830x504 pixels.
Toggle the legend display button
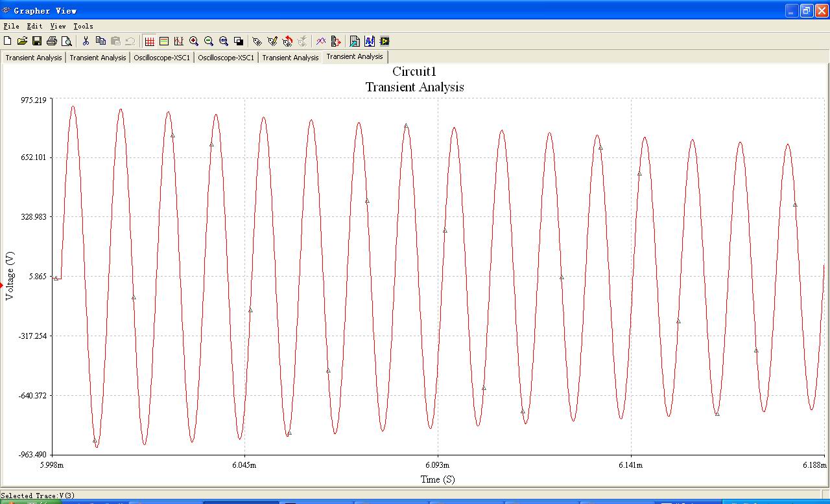(164, 41)
